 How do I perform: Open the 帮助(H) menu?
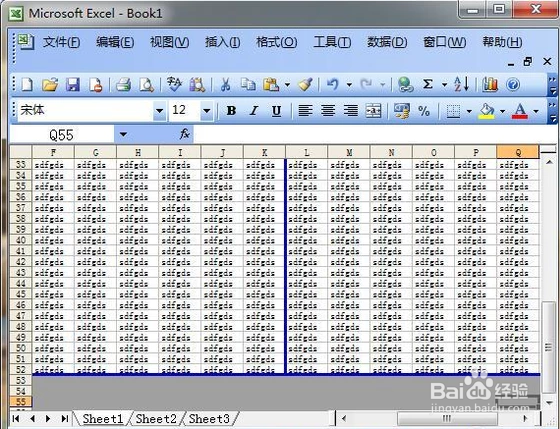click(x=502, y=42)
